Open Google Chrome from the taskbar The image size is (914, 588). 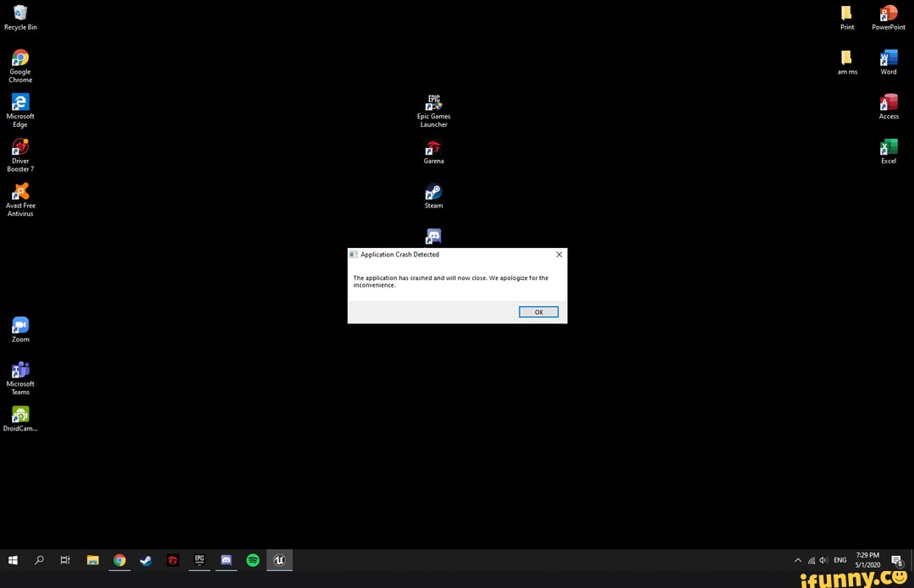coord(119,560)
